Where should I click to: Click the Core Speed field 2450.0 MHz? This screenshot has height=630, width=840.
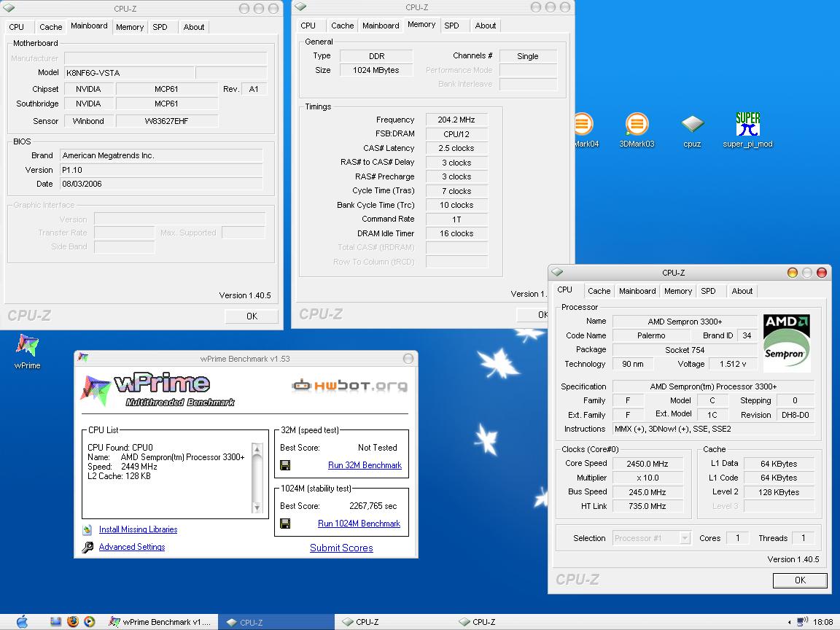[647, 464]
